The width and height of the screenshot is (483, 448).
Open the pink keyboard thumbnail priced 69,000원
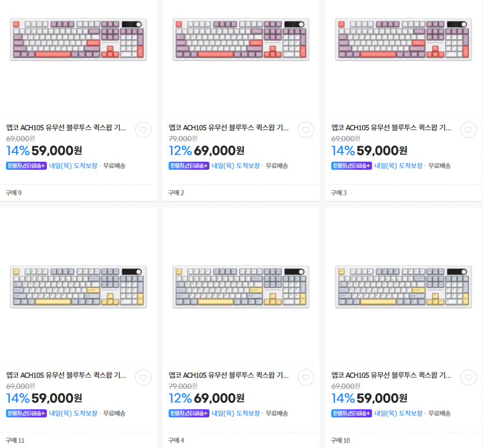point(241,40)
